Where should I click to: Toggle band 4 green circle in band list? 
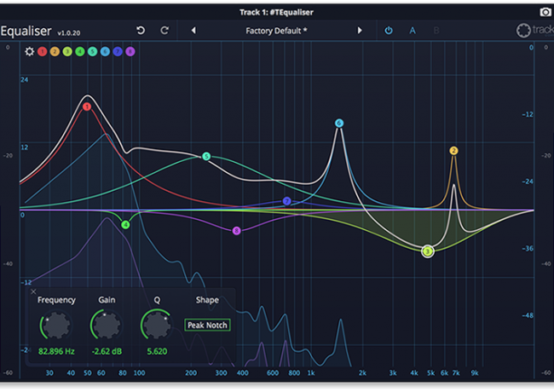[x=80, y=52]
